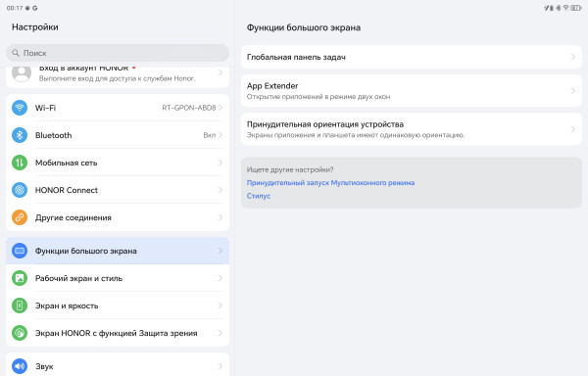Tap the Звук speaker icon
This screenshot has height=376, width=588.
20,366
